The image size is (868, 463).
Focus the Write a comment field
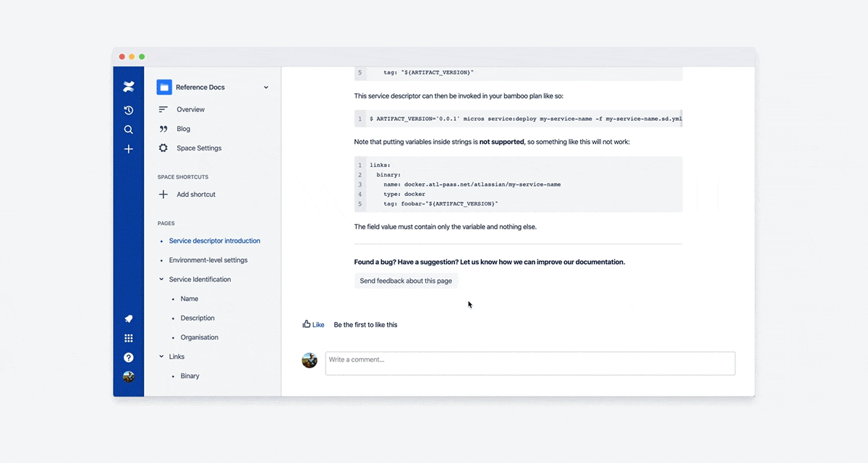pyautogui.click(x=530, y=363)
